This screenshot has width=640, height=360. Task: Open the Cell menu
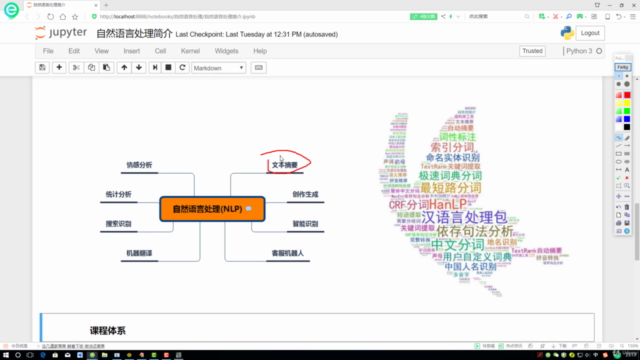(160, 51)
